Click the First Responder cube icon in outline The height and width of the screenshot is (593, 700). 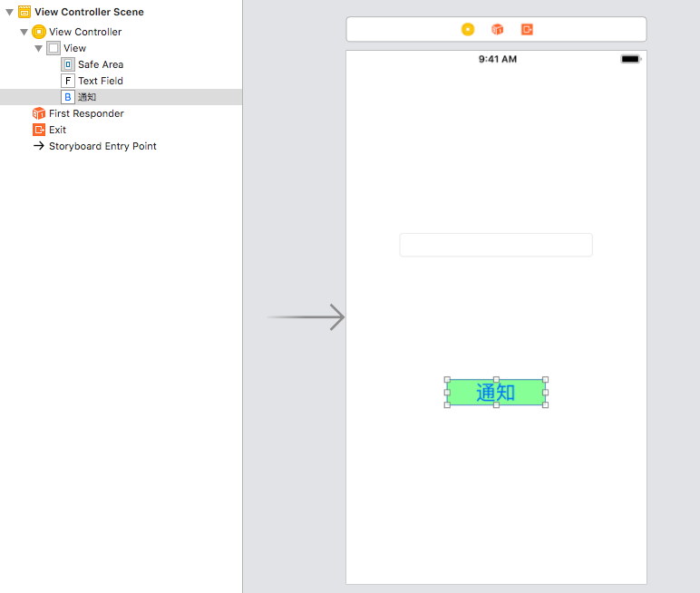[x=39, y=113]
